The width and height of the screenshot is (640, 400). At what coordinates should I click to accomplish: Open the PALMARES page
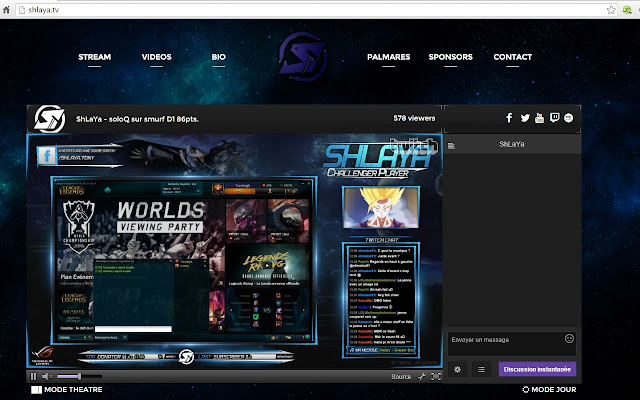[x=388, y=57]
